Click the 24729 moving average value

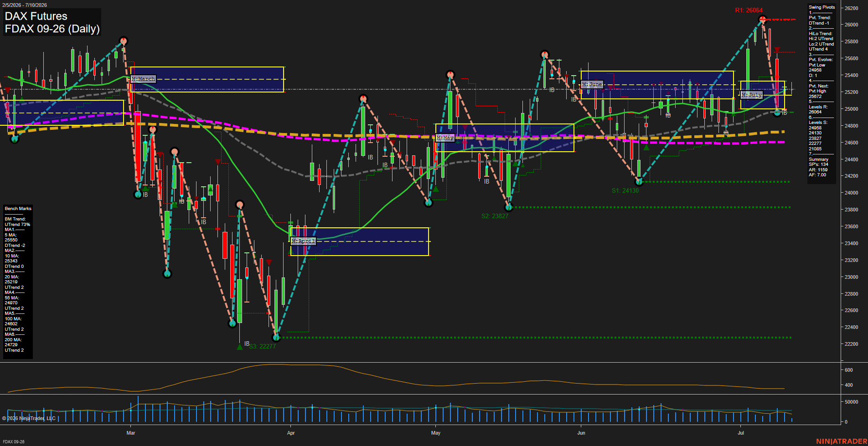11,345
